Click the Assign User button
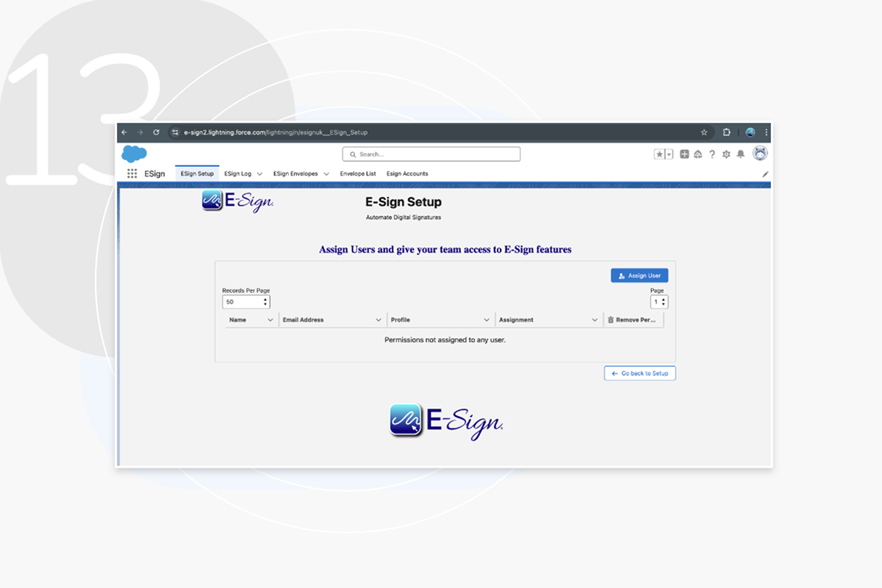Screen dimensions: 882x588 pos(639,276)
